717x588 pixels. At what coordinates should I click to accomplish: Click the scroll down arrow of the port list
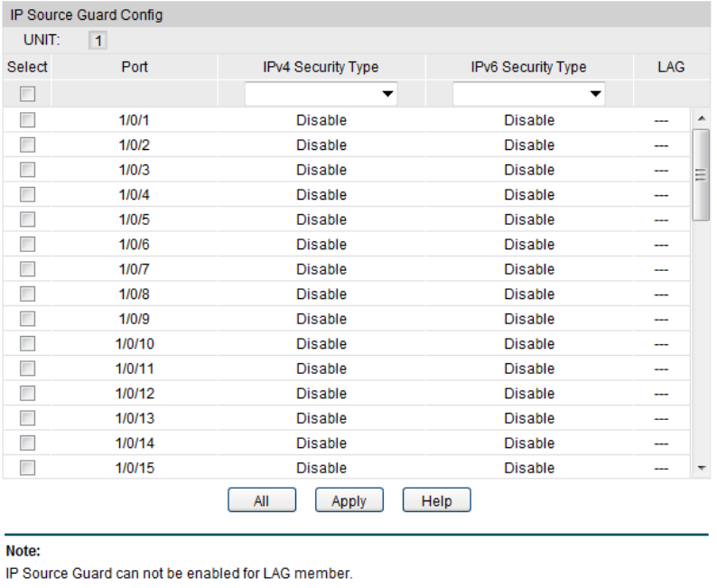tap(701, 468)
